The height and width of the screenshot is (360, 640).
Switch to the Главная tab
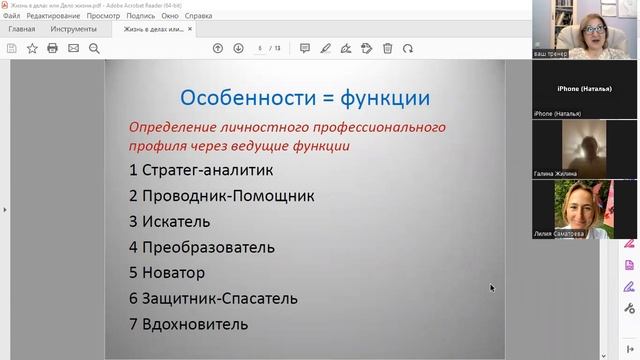(x=22, y=29)
